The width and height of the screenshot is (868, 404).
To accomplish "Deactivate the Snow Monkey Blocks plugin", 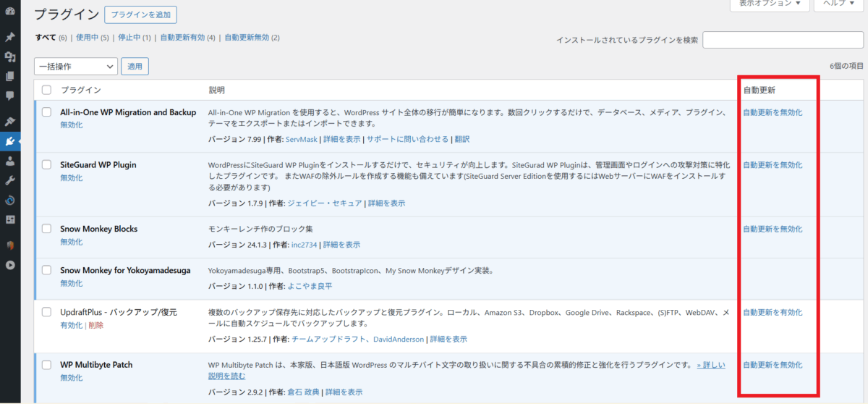I will click(x=72, y=242).
